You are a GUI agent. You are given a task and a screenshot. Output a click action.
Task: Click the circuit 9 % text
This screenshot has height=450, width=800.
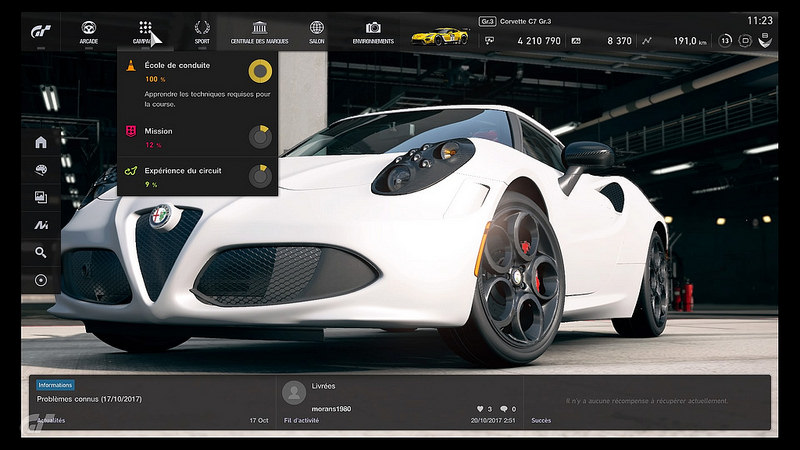(x=151, y=185)
